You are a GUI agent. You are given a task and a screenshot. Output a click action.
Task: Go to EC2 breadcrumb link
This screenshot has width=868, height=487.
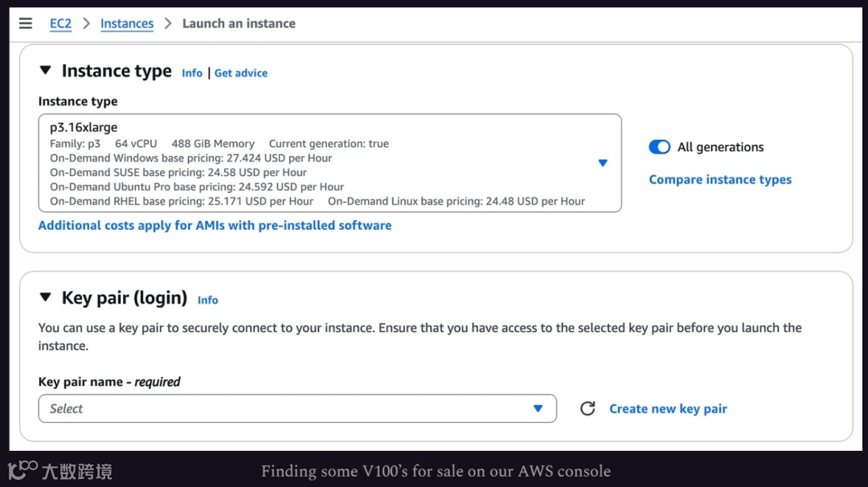[60, 24]
